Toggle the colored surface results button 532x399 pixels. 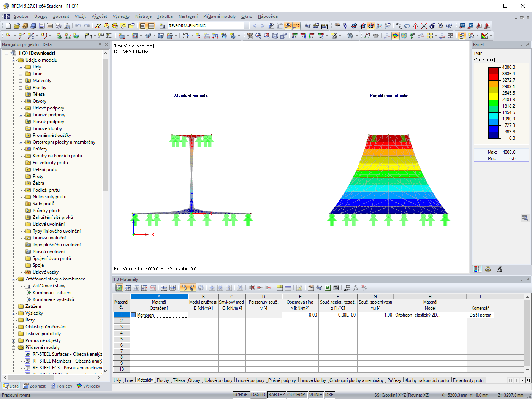click(x=396, y=36)
